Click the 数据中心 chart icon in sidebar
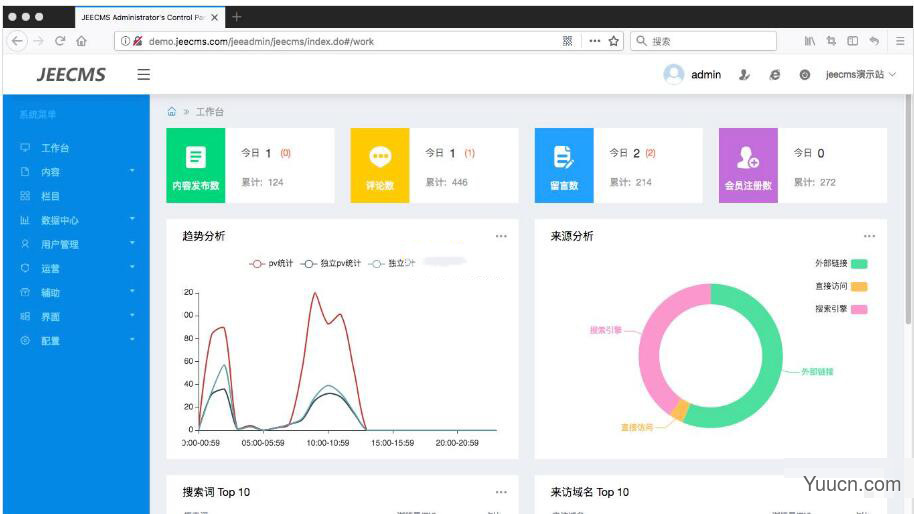Screen dimensions: 914x514 pos(25,220)
